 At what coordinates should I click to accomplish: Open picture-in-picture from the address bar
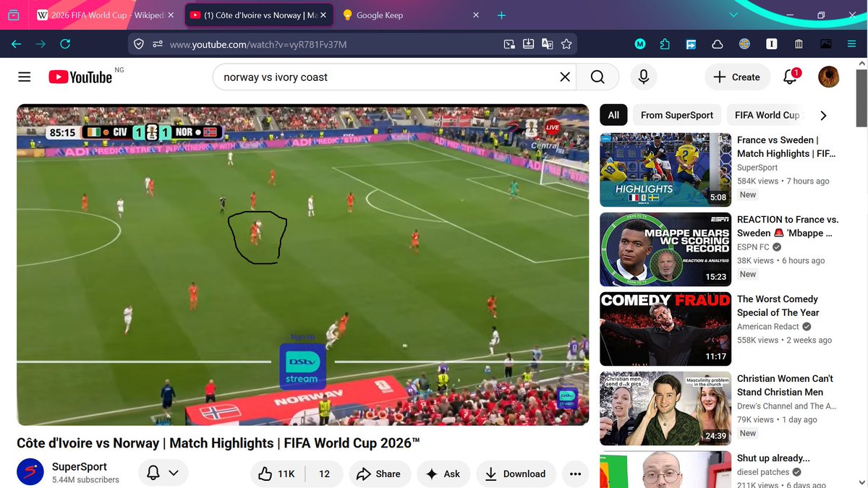509,44
